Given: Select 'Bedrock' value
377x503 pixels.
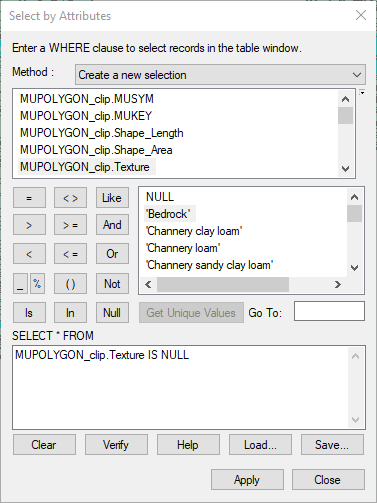Looking at the screenshot, I should pos(169,214).
